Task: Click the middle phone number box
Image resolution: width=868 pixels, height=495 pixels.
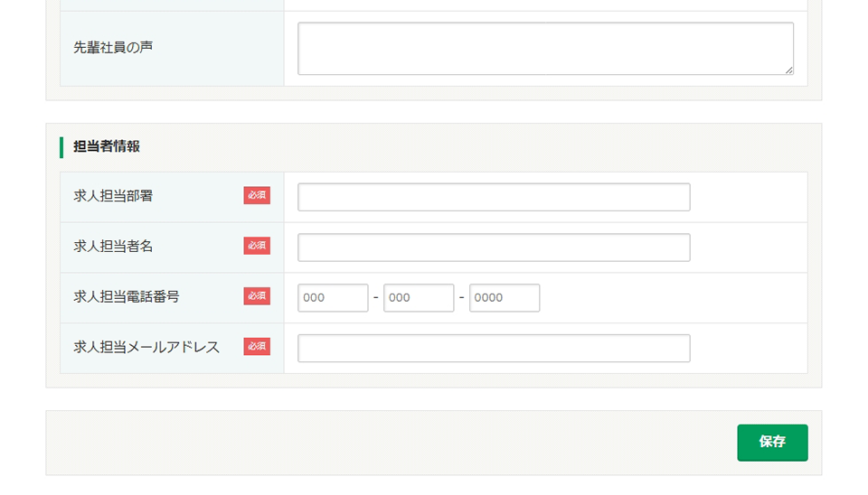Action: pos(419,298)
